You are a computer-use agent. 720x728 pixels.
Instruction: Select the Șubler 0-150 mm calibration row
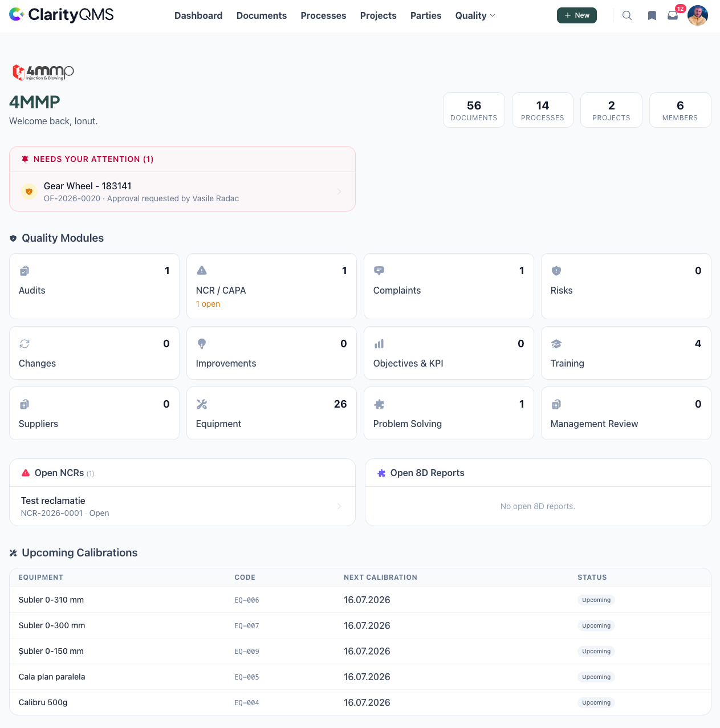360,651
